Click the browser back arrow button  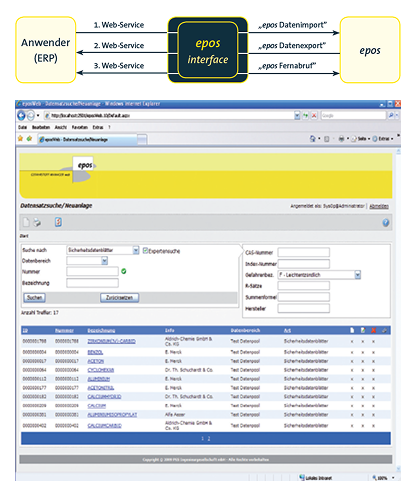click(x=21, y=115)
